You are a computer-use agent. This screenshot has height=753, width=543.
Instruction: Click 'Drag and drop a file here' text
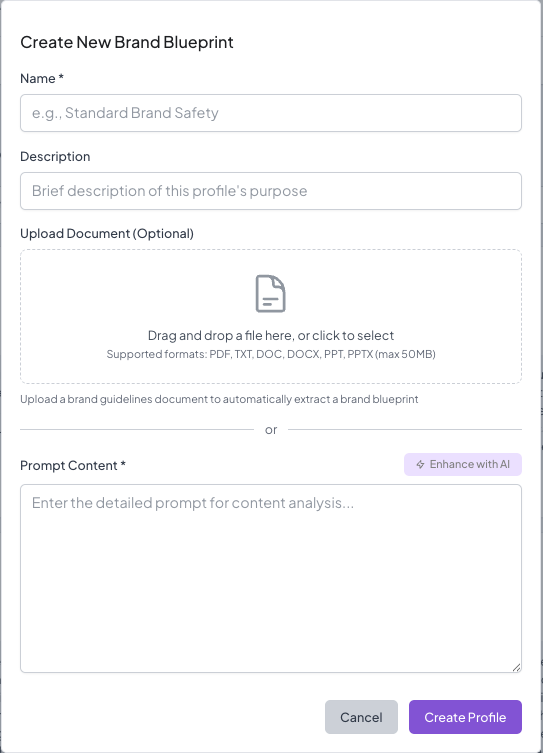tap(220, 335)
